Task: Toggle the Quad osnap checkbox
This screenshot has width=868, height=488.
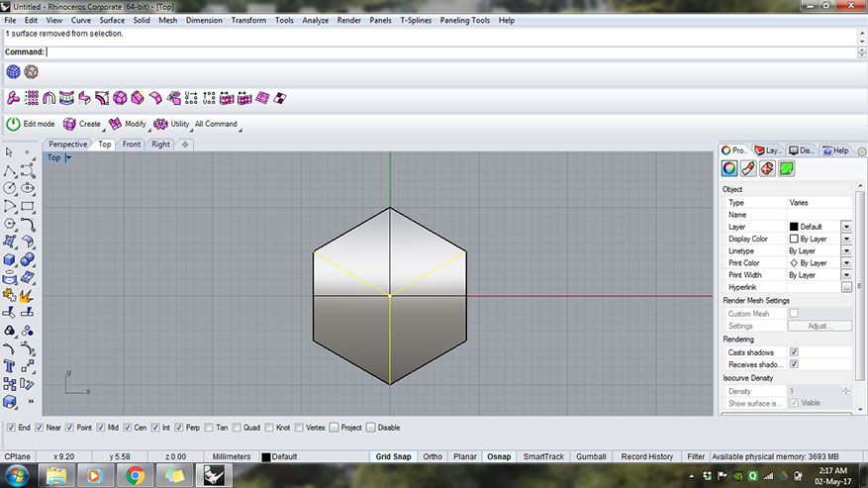Action: pyautogui.click(x=238, y=428)
